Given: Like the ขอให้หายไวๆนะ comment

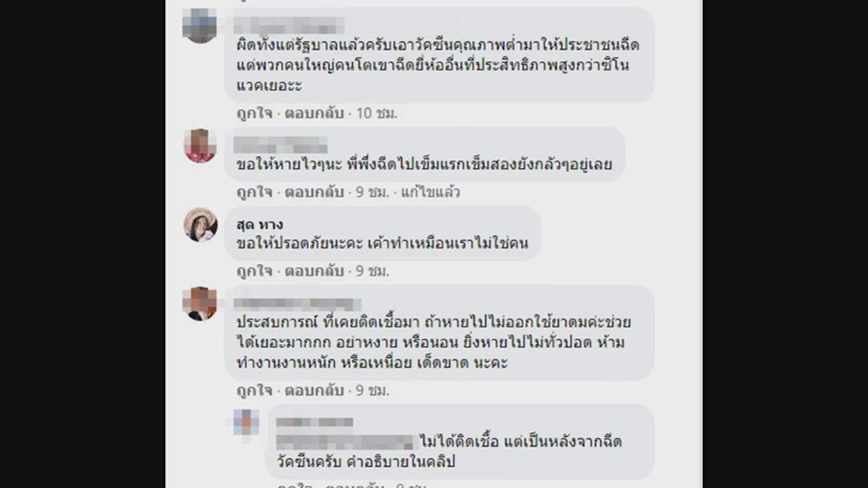Looking at the screenshot, I should click(254, 192).
